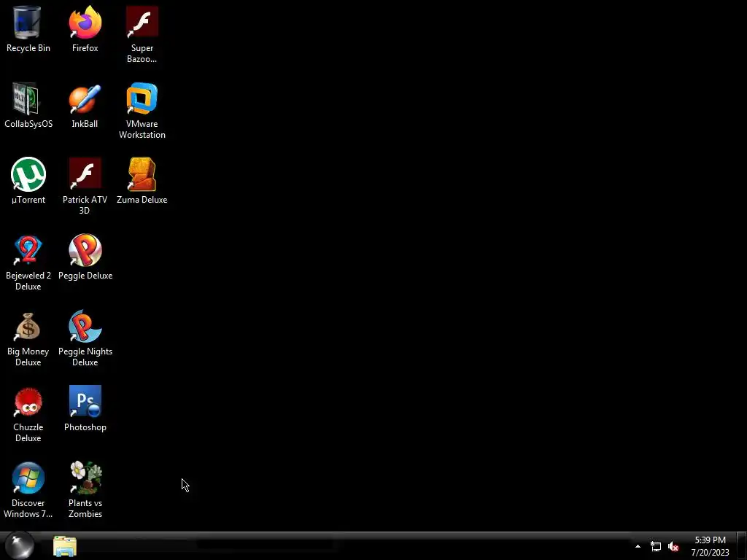Open the muted volume tray icon
Viewport: 747px width, 560px height.
point(673,547)
